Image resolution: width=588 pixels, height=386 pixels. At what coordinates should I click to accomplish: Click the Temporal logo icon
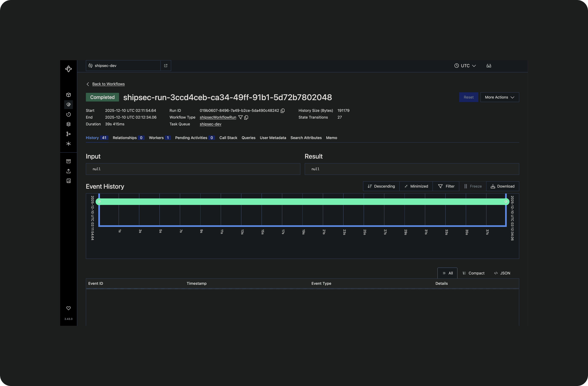68,69
